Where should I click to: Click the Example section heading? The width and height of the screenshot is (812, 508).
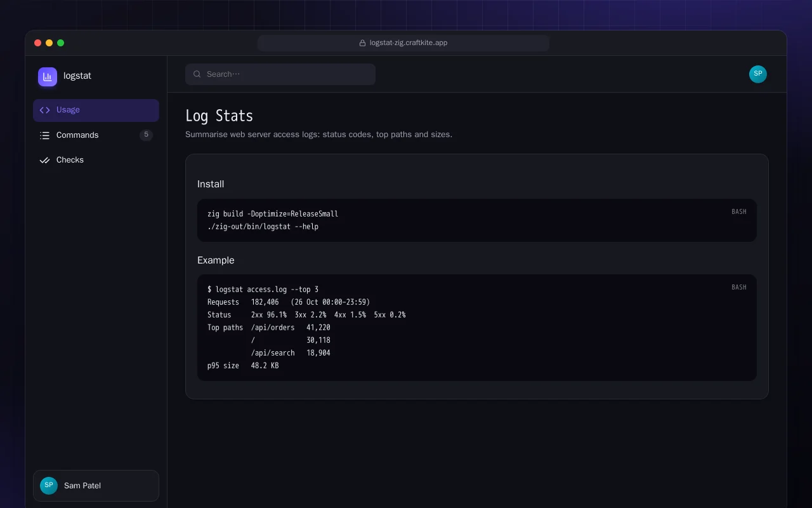pos(216,260)
